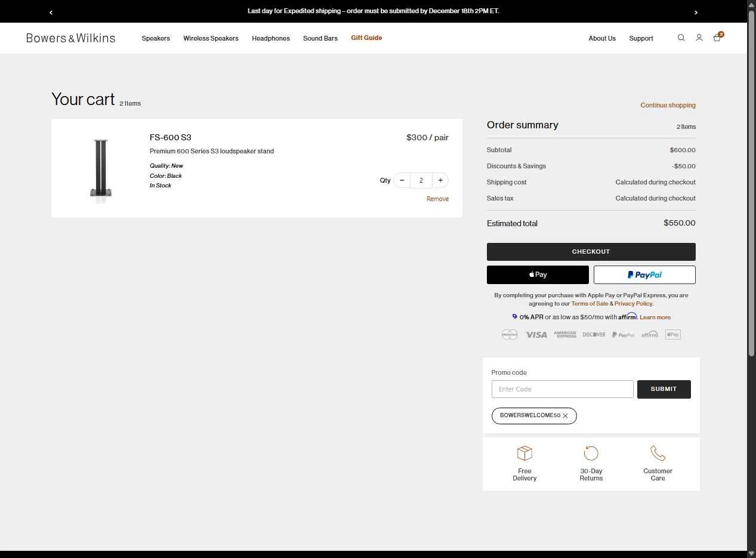Click the Mastercard payment logo
The image size is (756, 558).
[510, 335]
